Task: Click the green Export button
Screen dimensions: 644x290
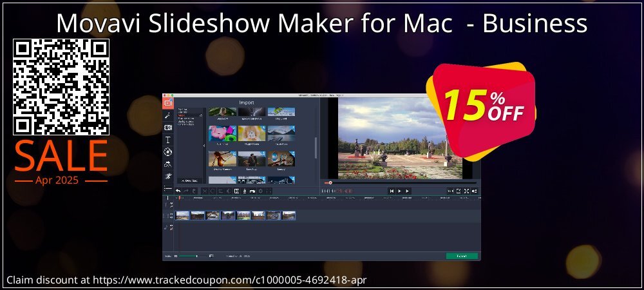Action: point(462,256)
